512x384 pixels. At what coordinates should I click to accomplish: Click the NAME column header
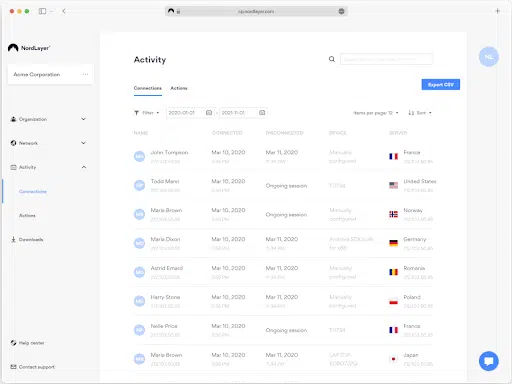141,133
